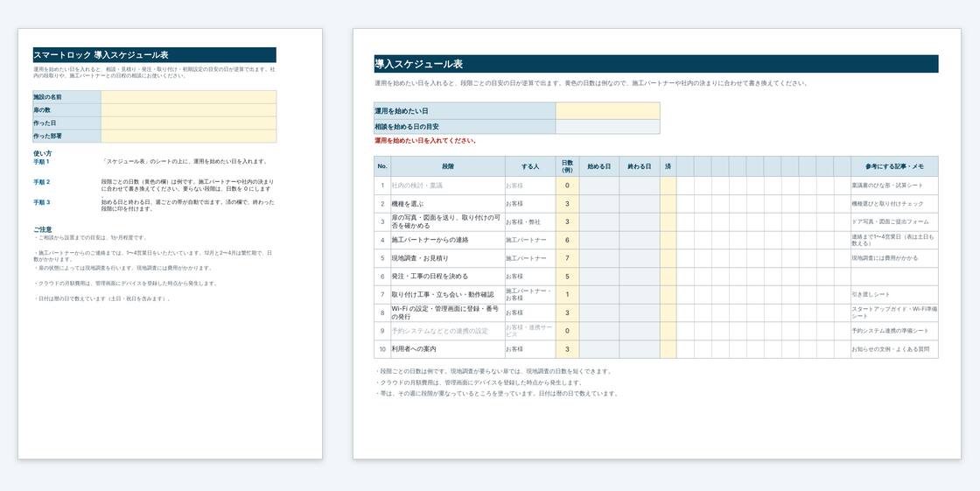The width and height of the screenshot is (980, 491).
Task: Click the yellow 作った日 input cell
Action: click(x=188, y=123)
